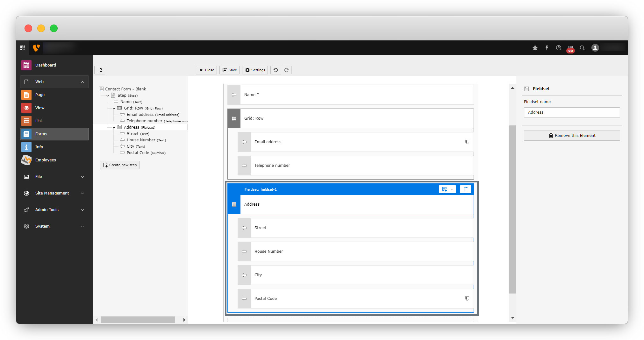The image size is (644, 340).
Task: Open the Employees module
Action: [x=46, y=160]
